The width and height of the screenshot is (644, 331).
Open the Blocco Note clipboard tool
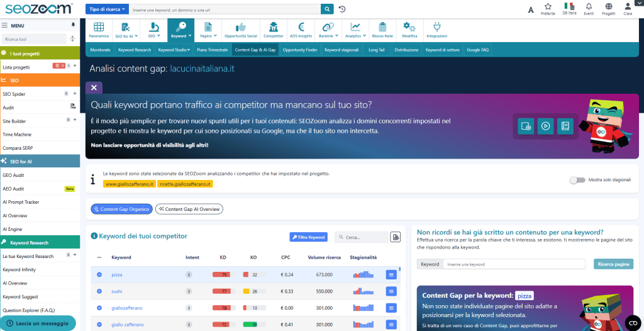382,30
